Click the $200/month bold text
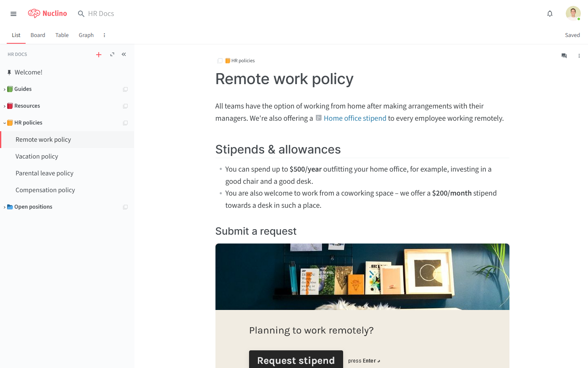 click(452, 193)
